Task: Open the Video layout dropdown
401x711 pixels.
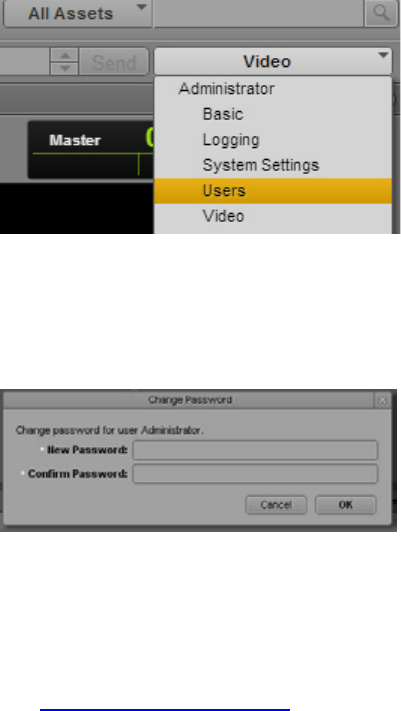Action: [273, 61]
